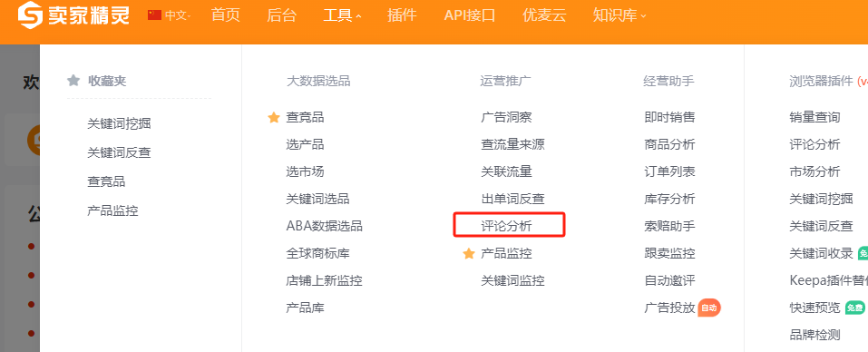The image size is (868, 352).
Task: Click the China flag language icon
Action: pos(154,15)
